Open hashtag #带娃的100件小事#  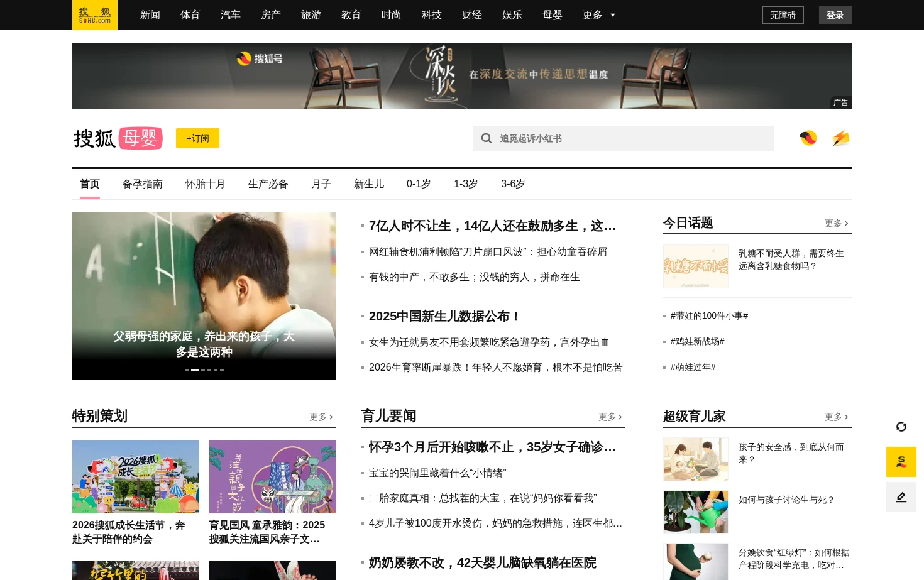(x=709, y=315)
